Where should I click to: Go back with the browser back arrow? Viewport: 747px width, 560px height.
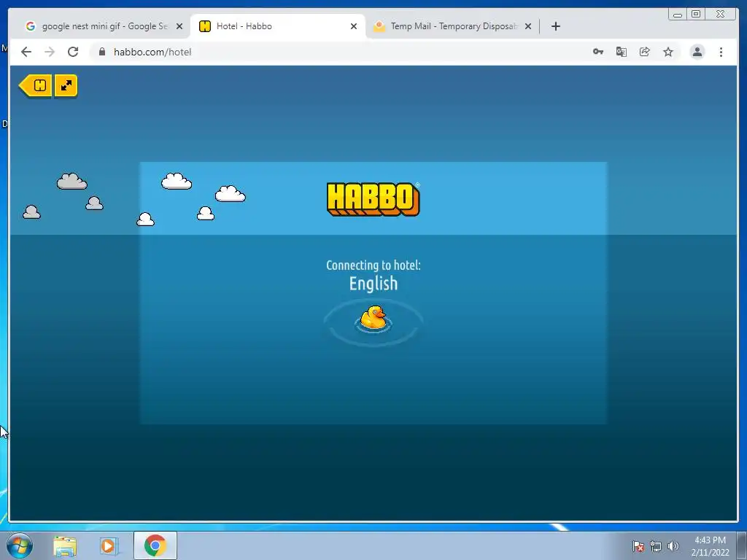pos(26,52)
